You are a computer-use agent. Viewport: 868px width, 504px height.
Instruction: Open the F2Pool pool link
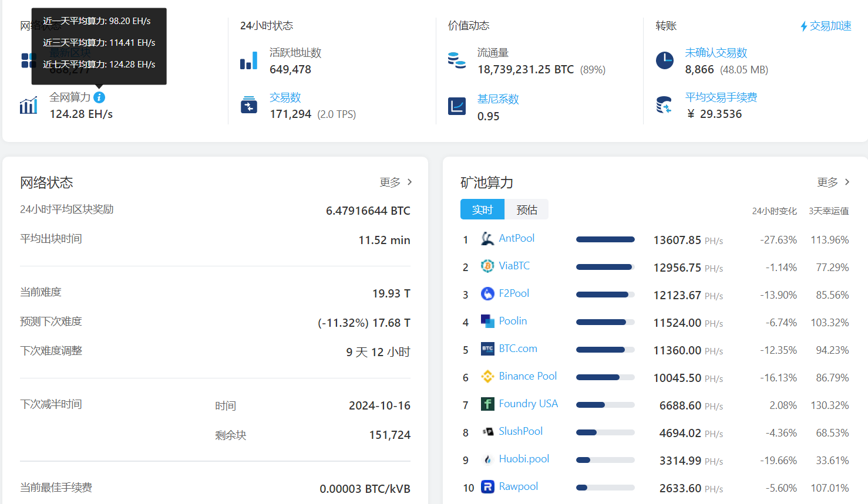(514, 293)
